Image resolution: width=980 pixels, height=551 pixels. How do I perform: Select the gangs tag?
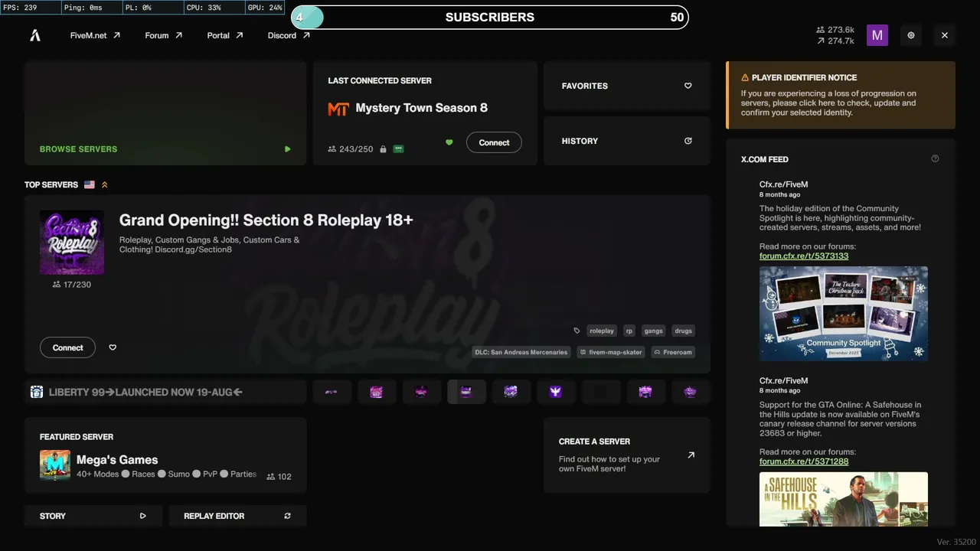click(x=653, y=331)
